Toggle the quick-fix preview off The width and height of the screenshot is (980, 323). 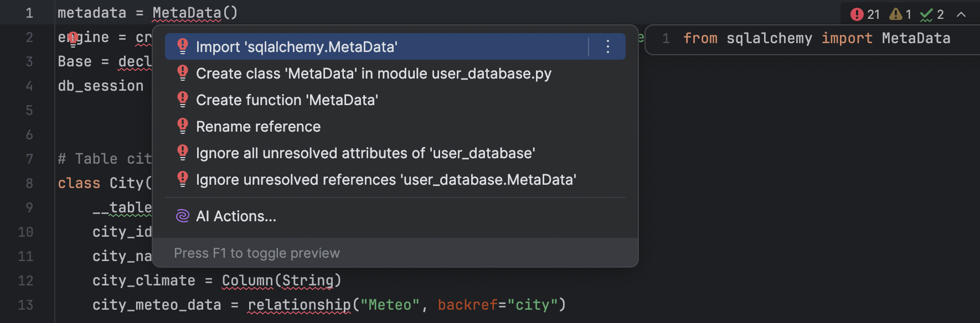click(x=257, y=253)
